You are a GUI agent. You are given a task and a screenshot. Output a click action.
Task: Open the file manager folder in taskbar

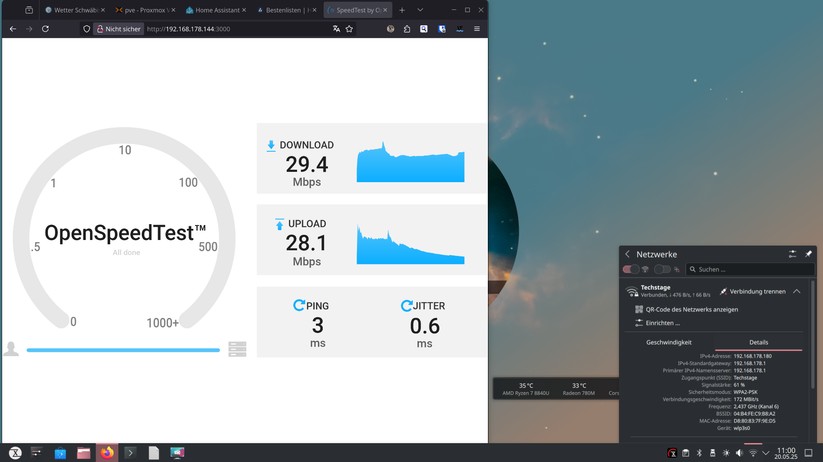(x=83, y=453)
